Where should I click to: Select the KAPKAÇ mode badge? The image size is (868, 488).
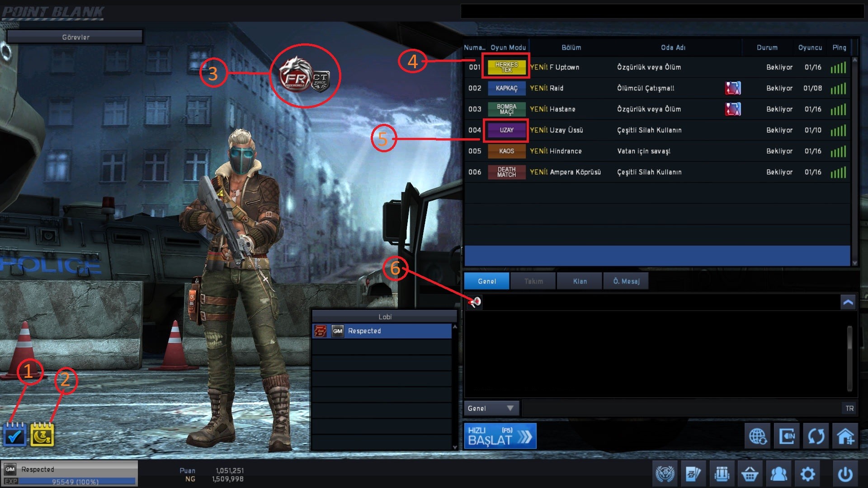coord(506,88)
